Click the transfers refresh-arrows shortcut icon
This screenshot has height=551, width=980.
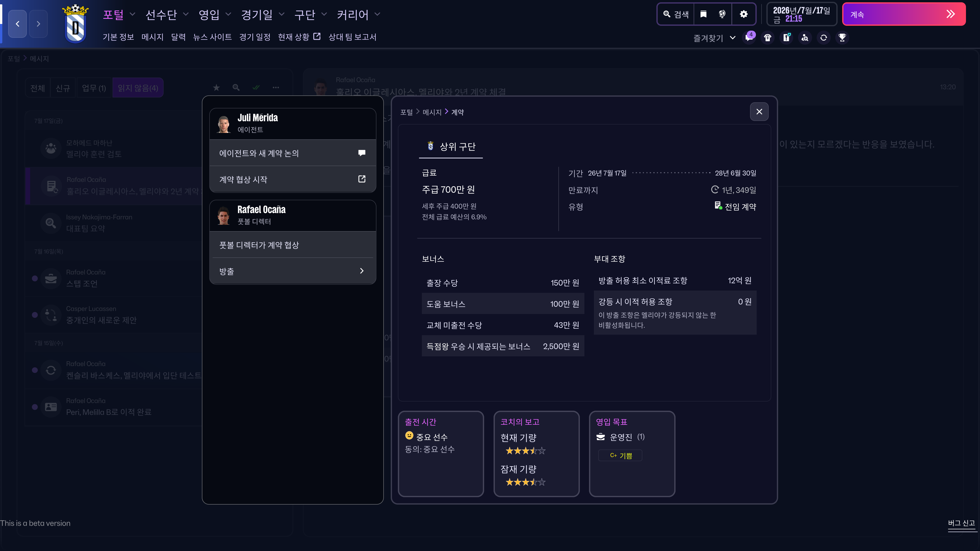(824, 38)
